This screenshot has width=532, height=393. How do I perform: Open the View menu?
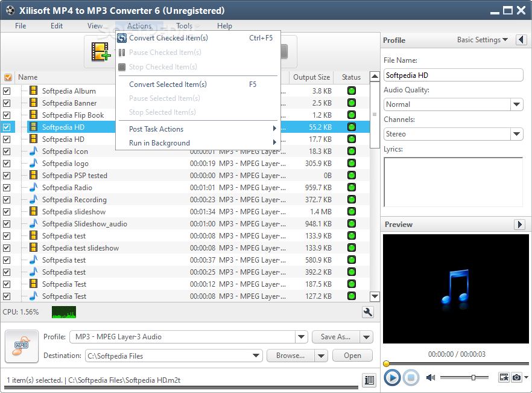[x=95, y=26]
